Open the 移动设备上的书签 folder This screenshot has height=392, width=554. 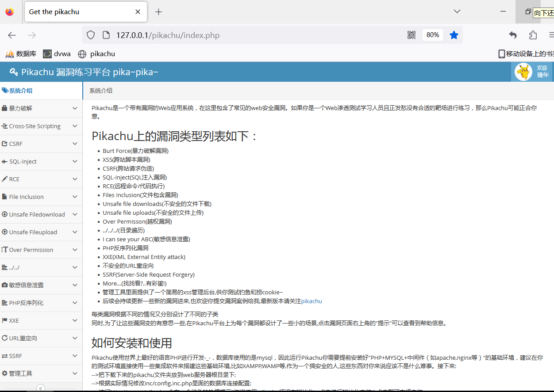click(526, 54)
